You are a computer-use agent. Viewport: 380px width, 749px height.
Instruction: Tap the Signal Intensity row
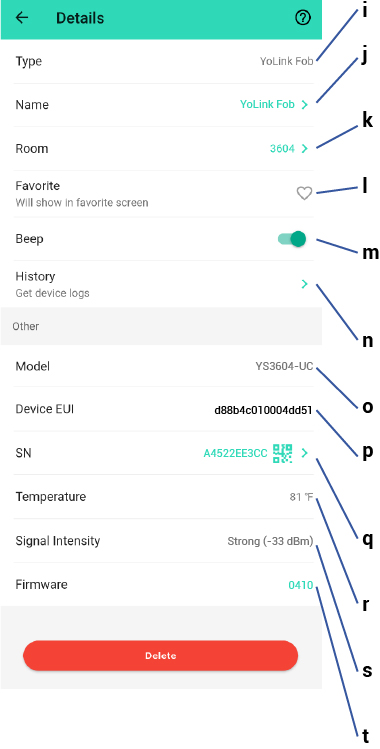click(161, 541)
